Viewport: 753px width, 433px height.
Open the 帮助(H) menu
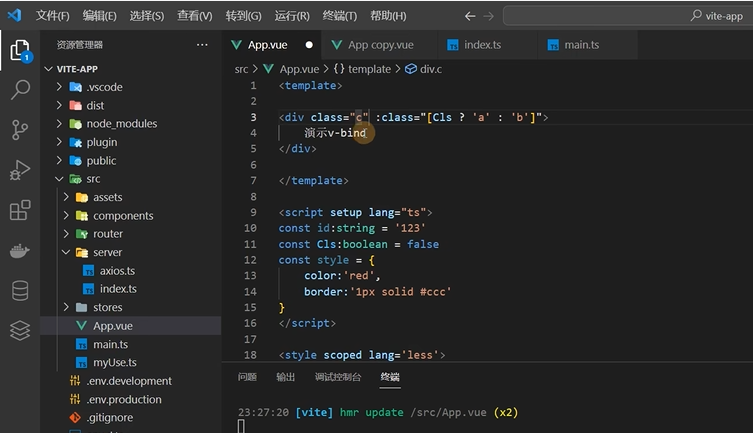(x=388, y=16)
